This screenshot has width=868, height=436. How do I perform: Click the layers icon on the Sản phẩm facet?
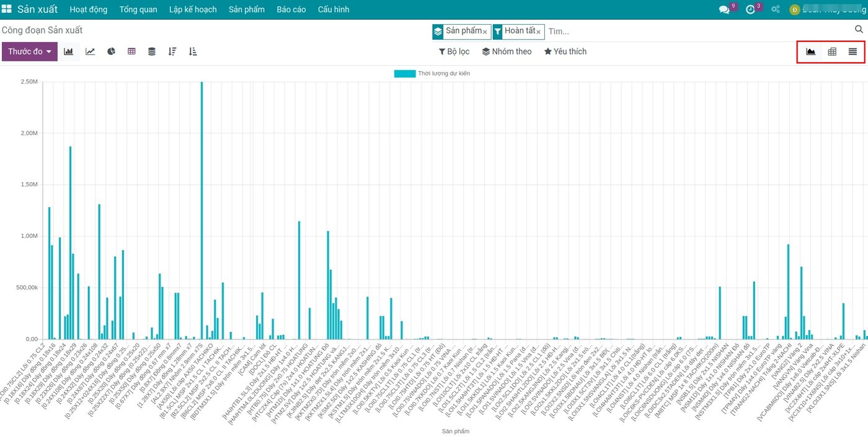(x=438, y=31)
